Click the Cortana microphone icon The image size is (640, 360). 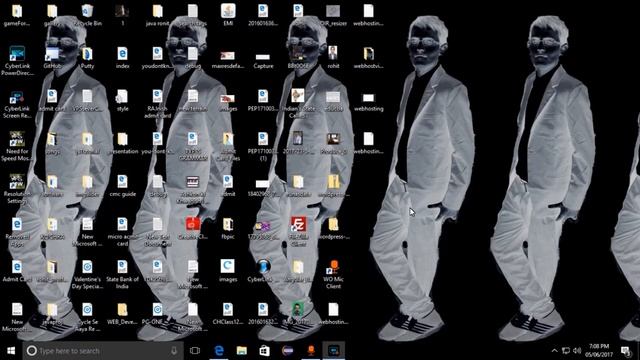point(174,351)
